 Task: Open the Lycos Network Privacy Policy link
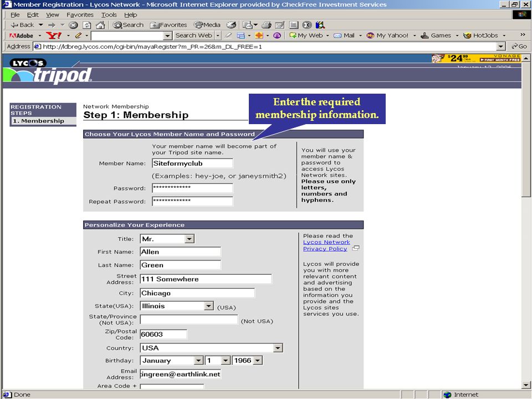(326, 245)
